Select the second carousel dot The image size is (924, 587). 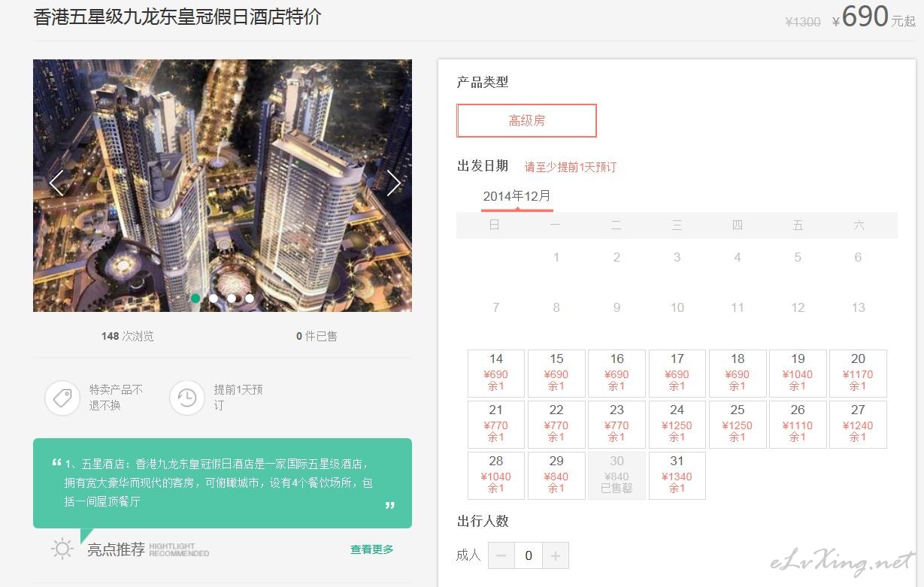point(214,298)
